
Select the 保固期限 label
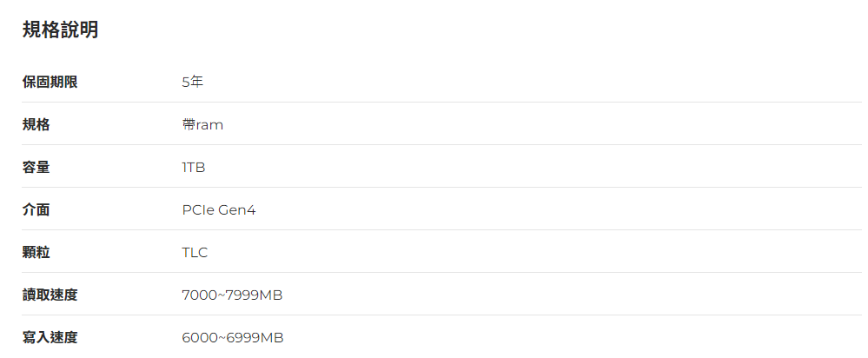pos(50,82)
